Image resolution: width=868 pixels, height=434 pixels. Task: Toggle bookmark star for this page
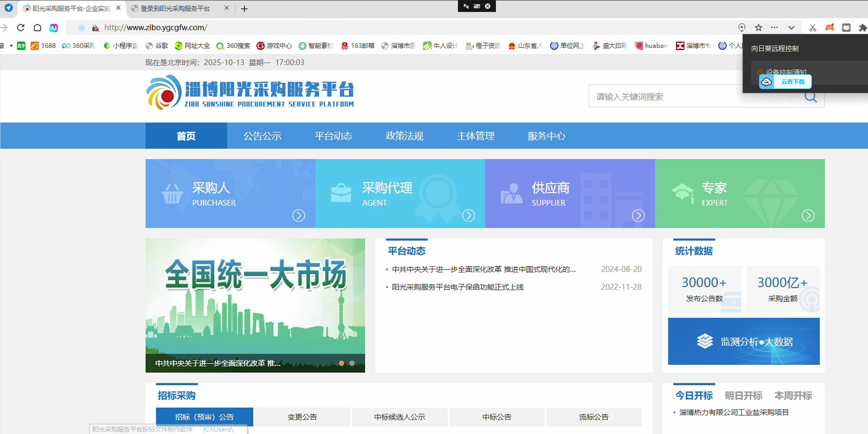[758, 28]
